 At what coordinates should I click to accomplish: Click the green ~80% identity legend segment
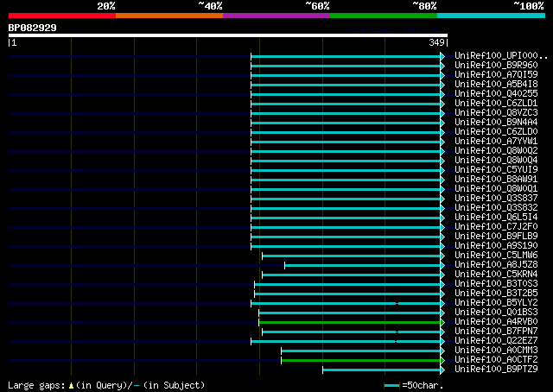(384, 16)
